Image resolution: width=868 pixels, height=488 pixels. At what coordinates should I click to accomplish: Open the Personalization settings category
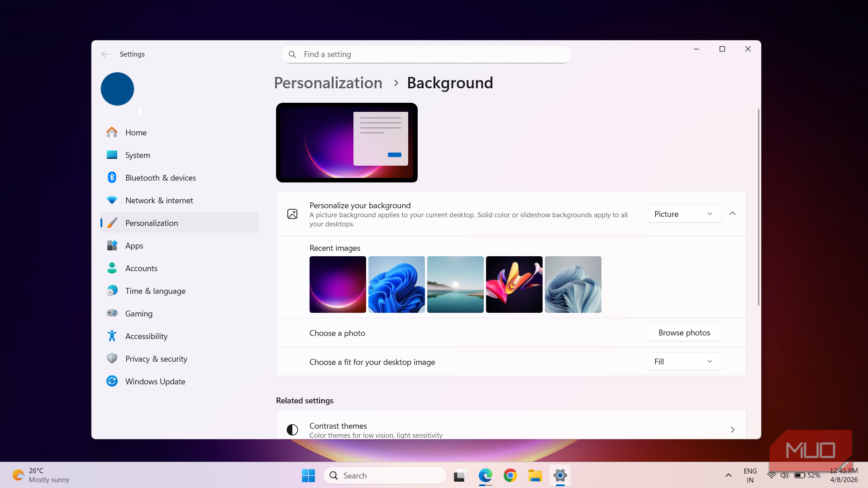(179, 223)
